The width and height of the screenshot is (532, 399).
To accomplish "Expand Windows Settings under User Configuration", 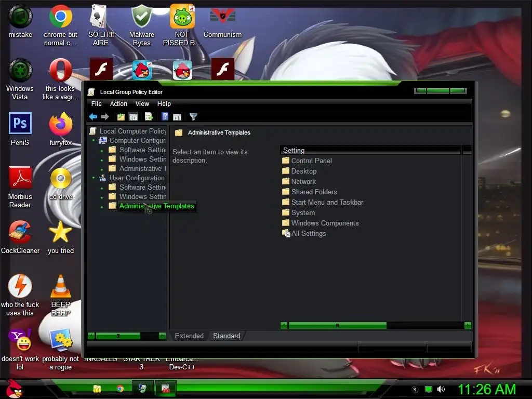I will click(102, 197).
